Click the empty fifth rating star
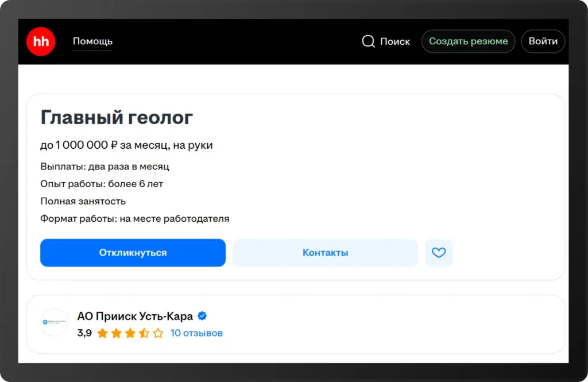588x382 pixels. (159, 333)
